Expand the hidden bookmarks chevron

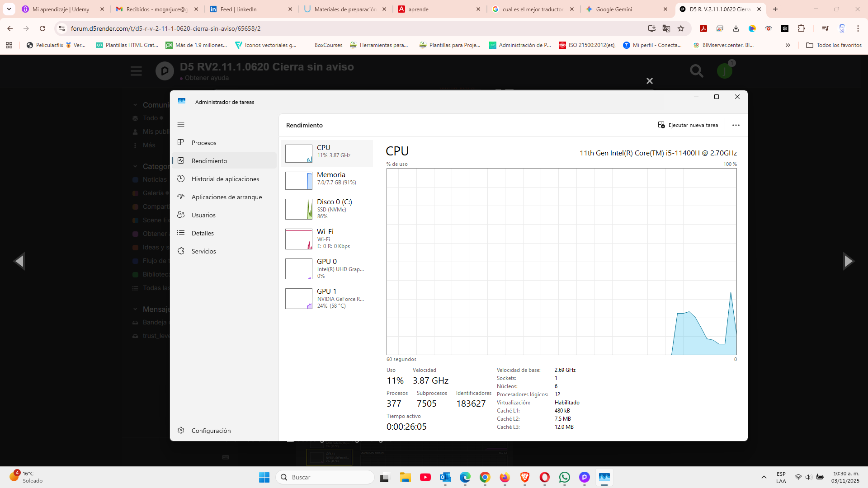pos(788,45)
